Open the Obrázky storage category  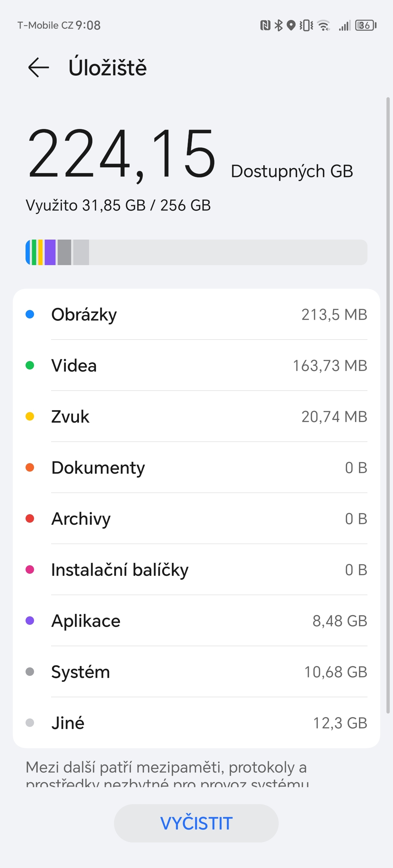pos(196,315)
